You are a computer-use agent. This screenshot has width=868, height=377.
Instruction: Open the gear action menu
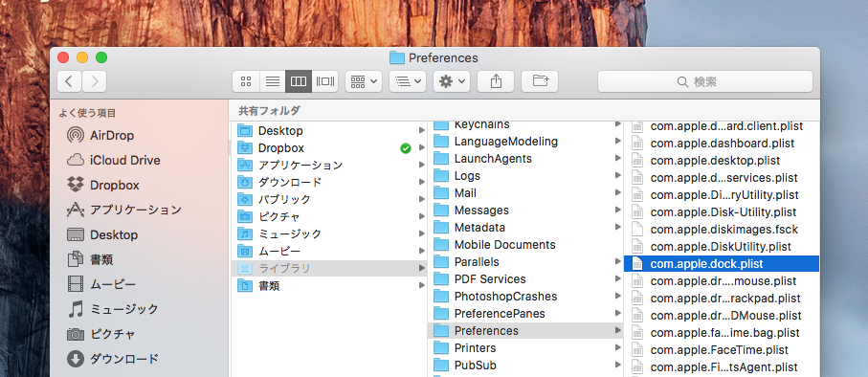click(452, 81)
